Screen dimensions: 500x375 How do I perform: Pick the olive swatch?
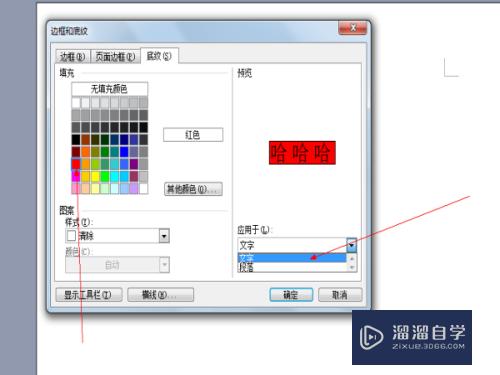tap(95, 152)
